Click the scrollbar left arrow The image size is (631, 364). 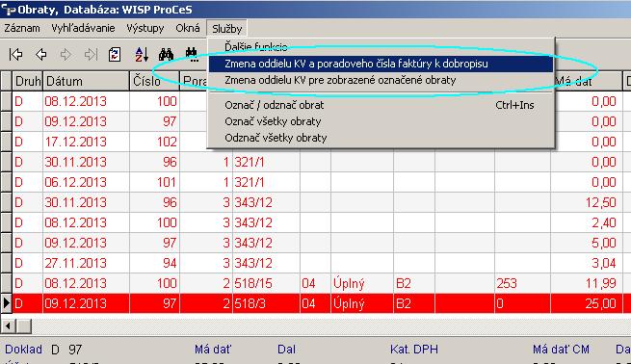click(x=8, y=326)
